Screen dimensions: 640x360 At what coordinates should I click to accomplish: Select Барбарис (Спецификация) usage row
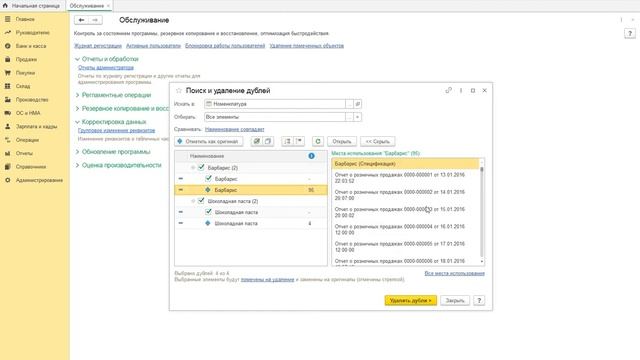click(405, 164)
